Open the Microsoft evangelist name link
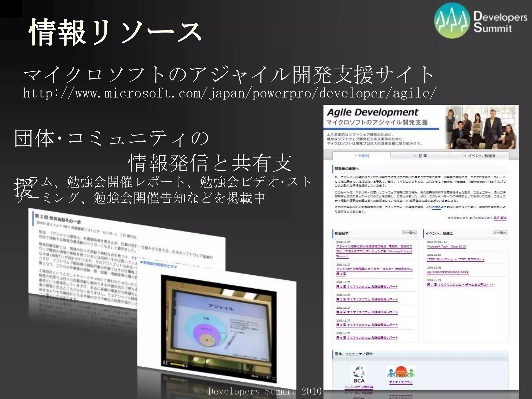The image size is (532, 399). click(x=500, y=218)
